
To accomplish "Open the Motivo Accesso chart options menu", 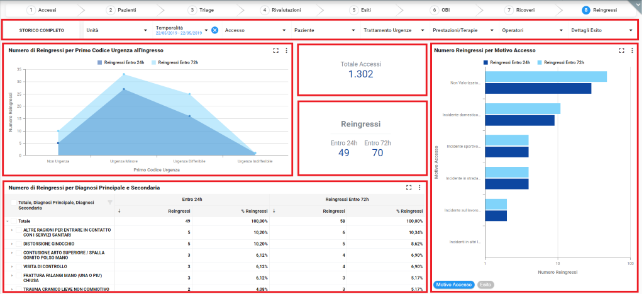I will click(x=632, y=50).
